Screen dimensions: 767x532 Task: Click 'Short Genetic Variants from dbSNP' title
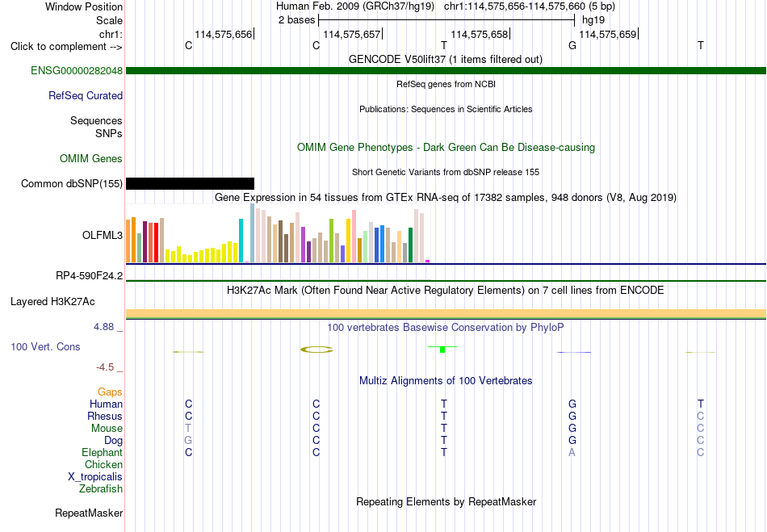click(x=446, y=172)
